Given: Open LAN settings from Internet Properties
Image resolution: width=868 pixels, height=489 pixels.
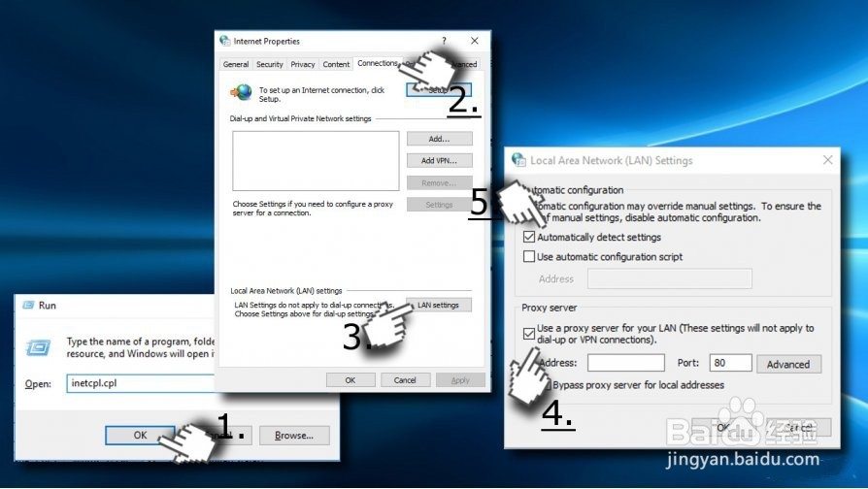Looking at the screenshot, I should click(439, 305).
